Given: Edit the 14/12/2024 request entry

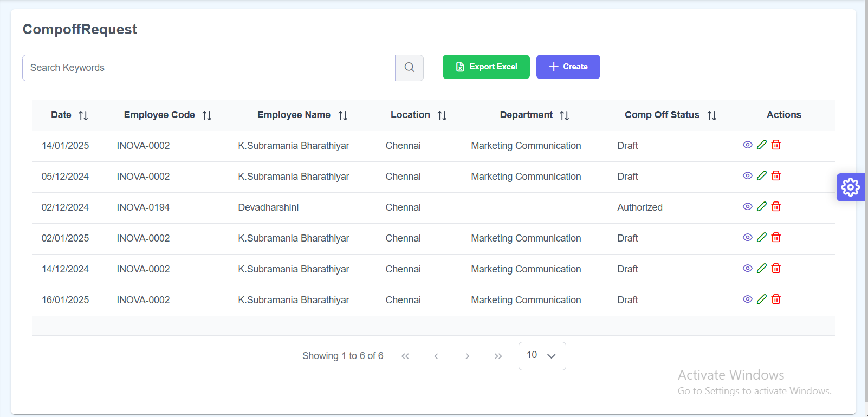Looking at the screenshot, I should (x=761, y=268).
